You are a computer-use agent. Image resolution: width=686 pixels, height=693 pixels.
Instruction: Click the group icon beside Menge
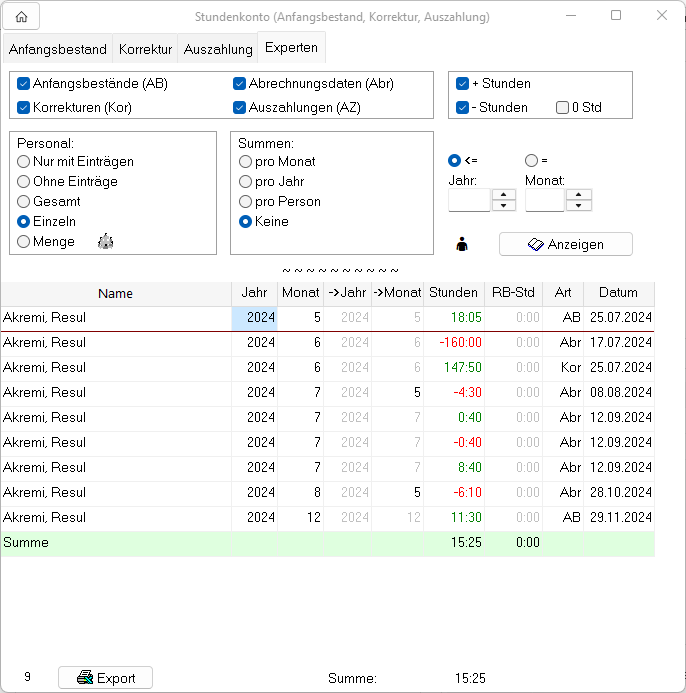(106, 242)
